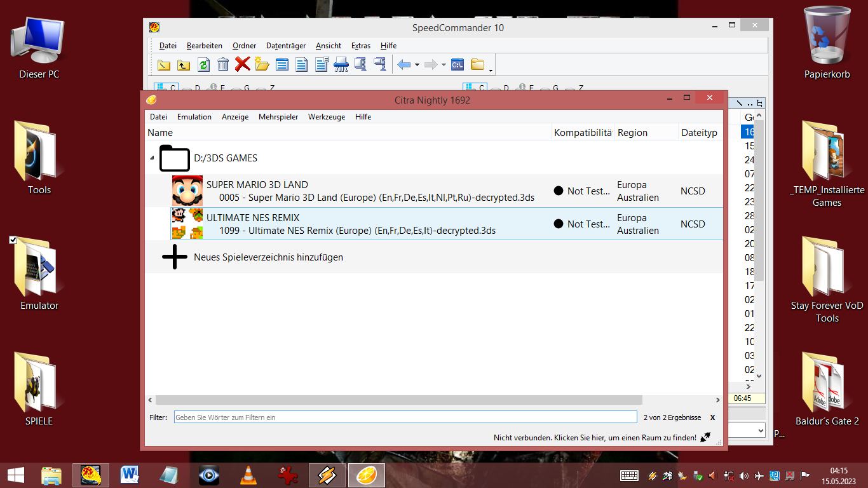The image size is (868, 488).
Task: Click the new folder icon with star in SpeedCommander
Action: [262, 64]
